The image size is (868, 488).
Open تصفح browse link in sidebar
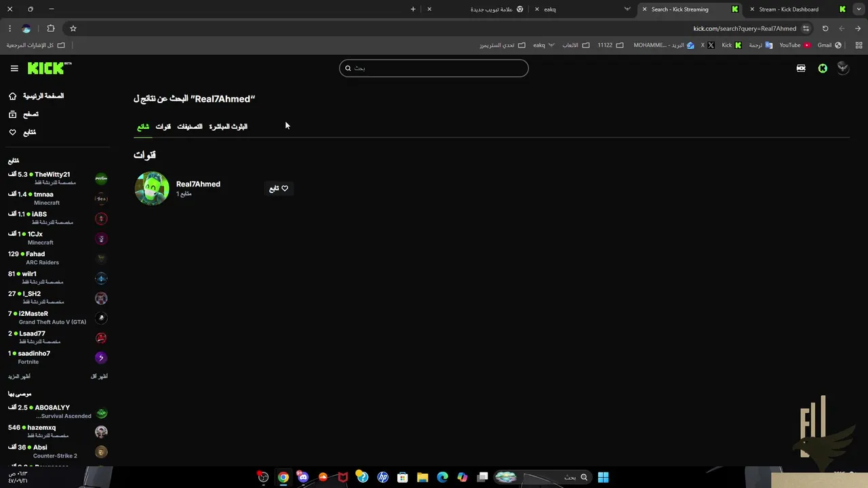click(x=24, y=115)
